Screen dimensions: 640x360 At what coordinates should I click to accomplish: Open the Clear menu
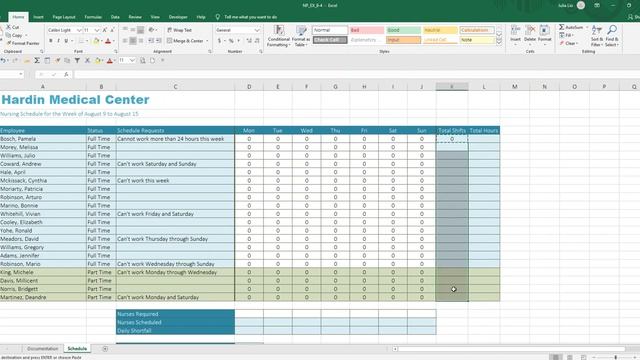point(568,43)
